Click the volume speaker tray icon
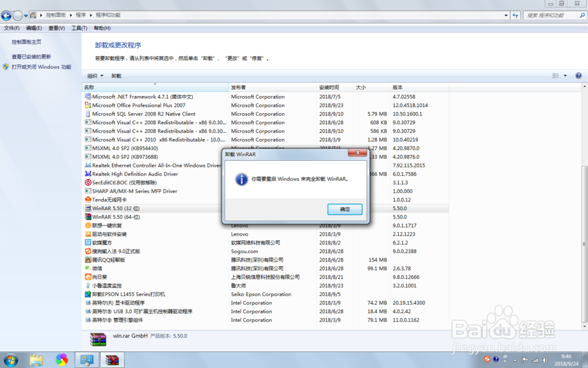This screenshot has width=588, height=368. pyautogui.click(x=544, y=360)
